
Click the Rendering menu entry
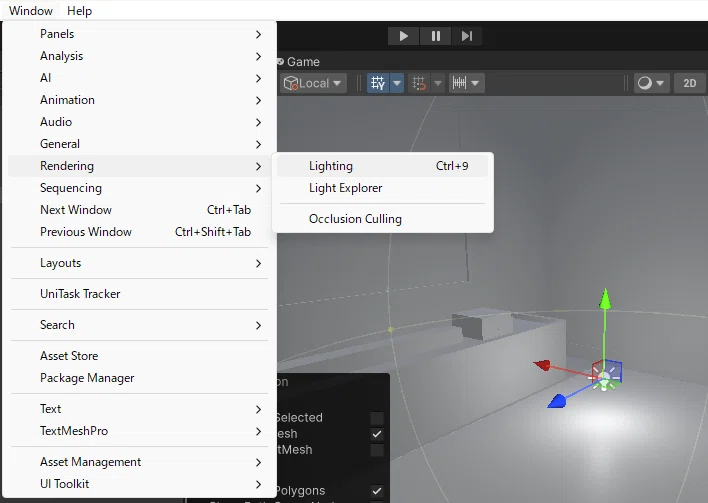[x=139, y=166]
